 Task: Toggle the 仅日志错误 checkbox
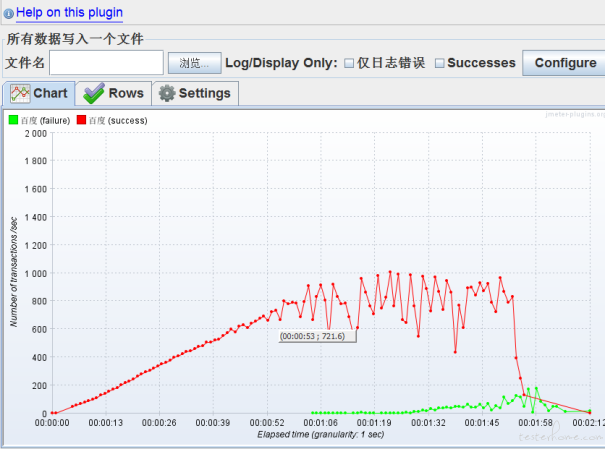tap(349, 63)
